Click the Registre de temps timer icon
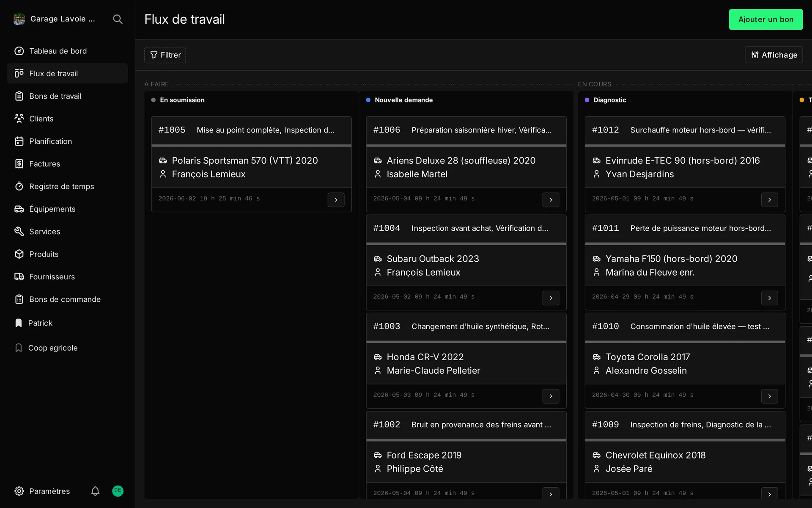 click(x=19, y=186)
